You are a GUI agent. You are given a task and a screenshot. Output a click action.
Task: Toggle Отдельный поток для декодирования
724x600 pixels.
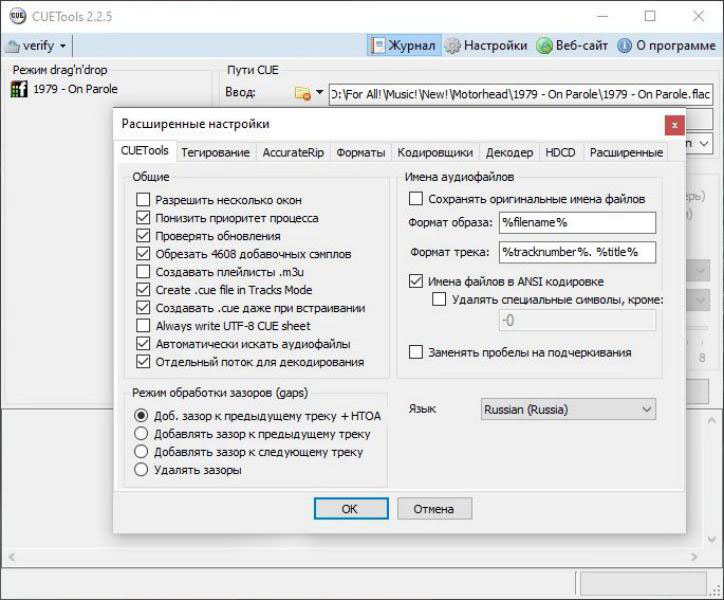(x=143, y=362)
